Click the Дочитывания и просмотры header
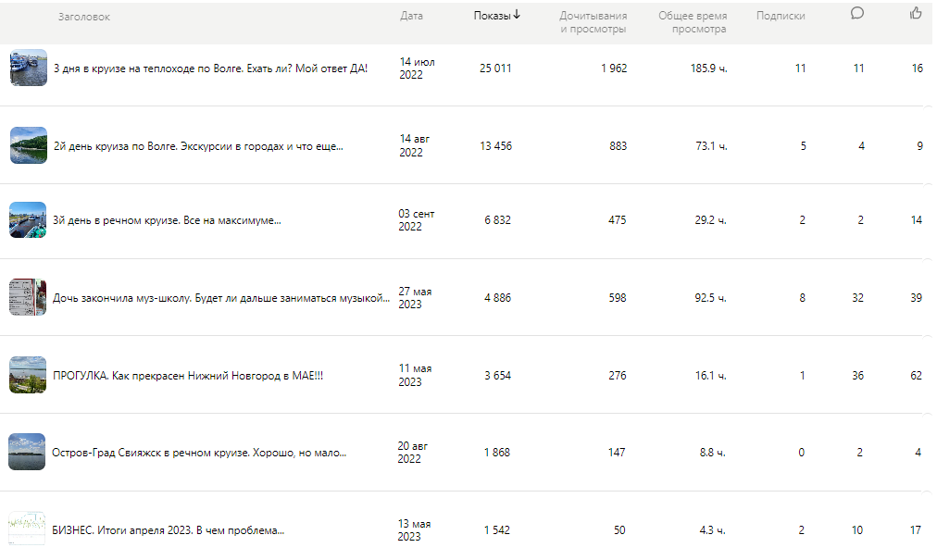This screenshot has height=560, width=937. [x=593, y=22]
